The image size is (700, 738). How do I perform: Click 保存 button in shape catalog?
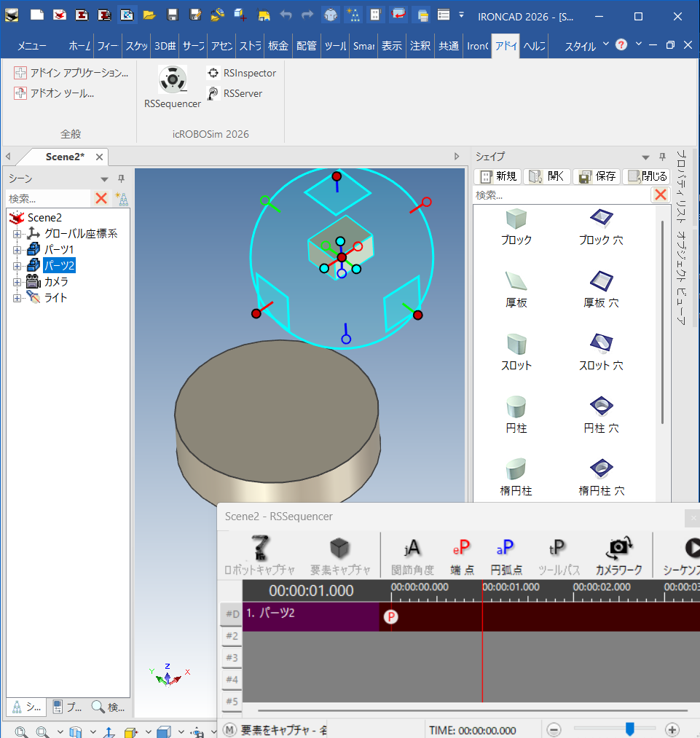(x=597, y=176)
